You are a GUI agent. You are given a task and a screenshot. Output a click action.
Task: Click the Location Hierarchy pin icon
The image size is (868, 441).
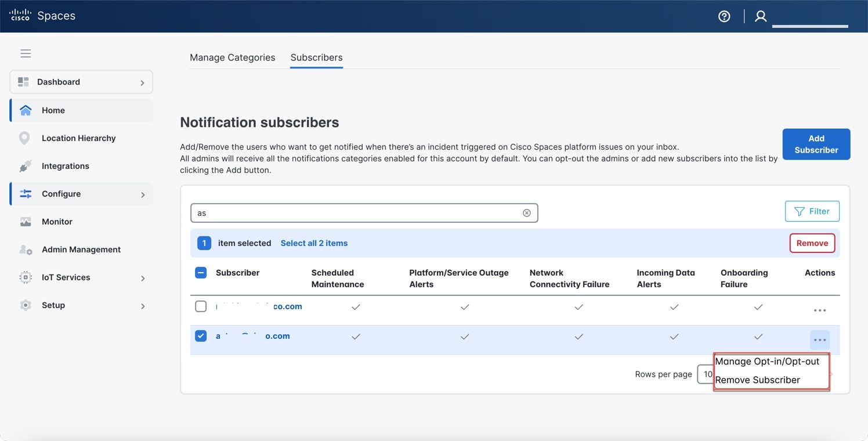[24, 138]
